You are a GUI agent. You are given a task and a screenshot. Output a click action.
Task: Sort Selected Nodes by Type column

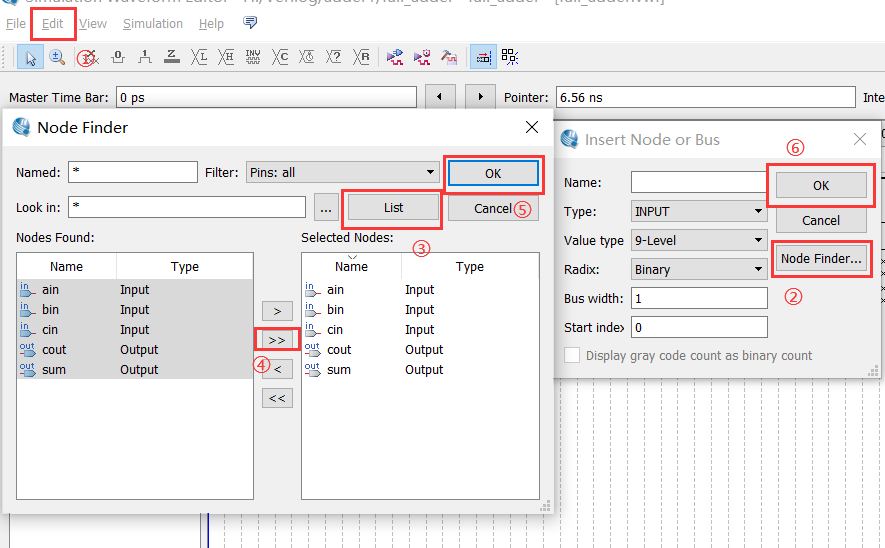tap(470, 266)
